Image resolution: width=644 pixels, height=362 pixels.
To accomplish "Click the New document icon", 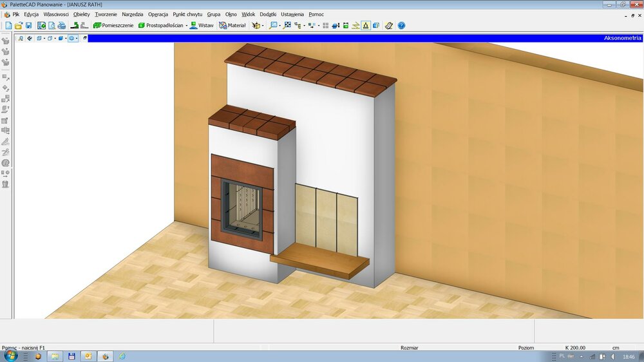I will click(x=8, y=26).
